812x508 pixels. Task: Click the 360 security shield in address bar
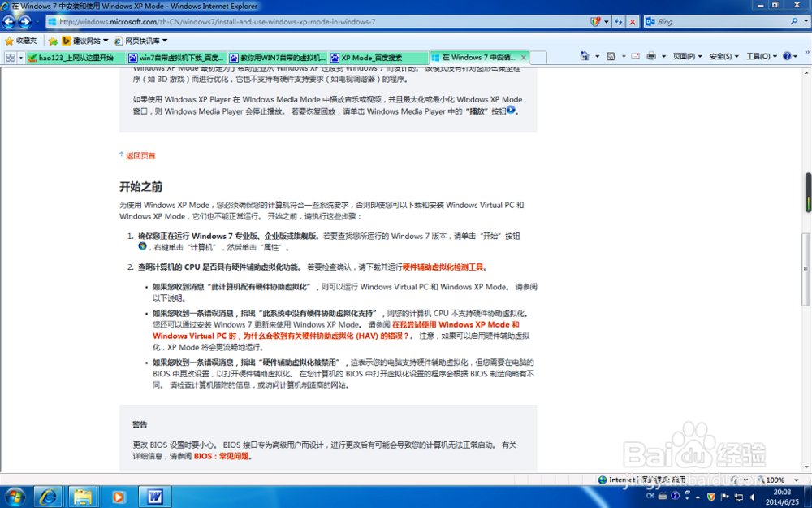pyautogui.click(x=595, y=22)
